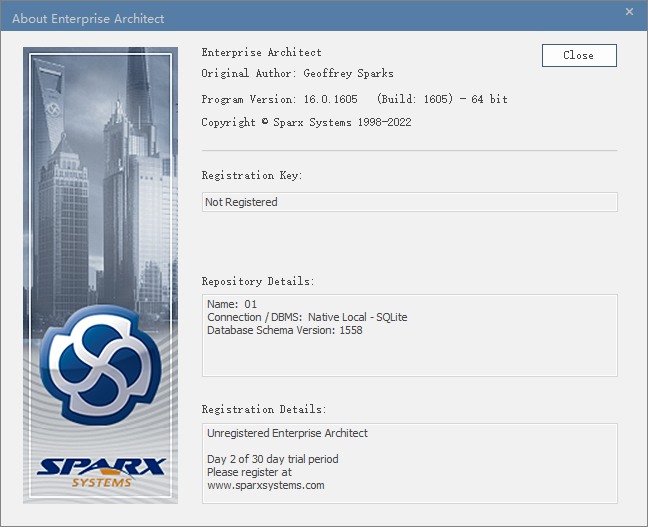Image resolution: width=648 pixels, height=527 pixels.
Task: Click the 'Copyright © Sparx Systems 1998-2022' line
Action: [306, 122]
